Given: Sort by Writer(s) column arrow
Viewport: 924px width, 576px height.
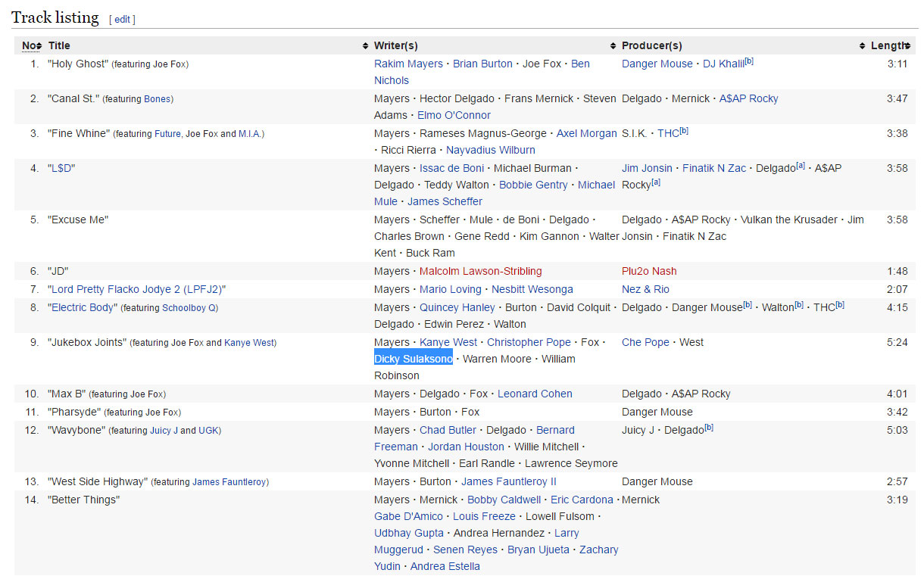Looking at the screenshot, I should coord(613,46).
